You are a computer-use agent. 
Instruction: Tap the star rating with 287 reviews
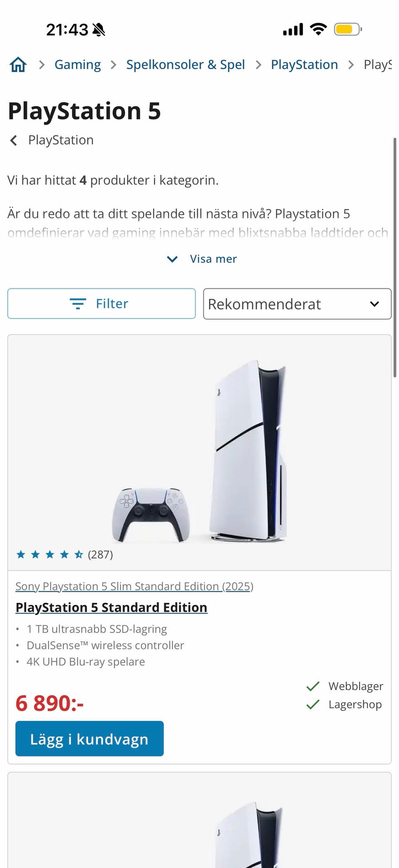(x=64, y=554)
